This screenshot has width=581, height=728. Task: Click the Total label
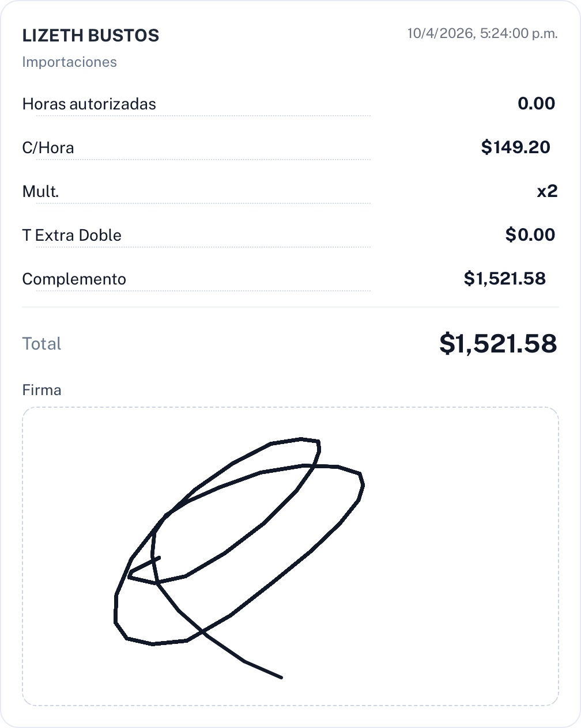click(41, 344)
